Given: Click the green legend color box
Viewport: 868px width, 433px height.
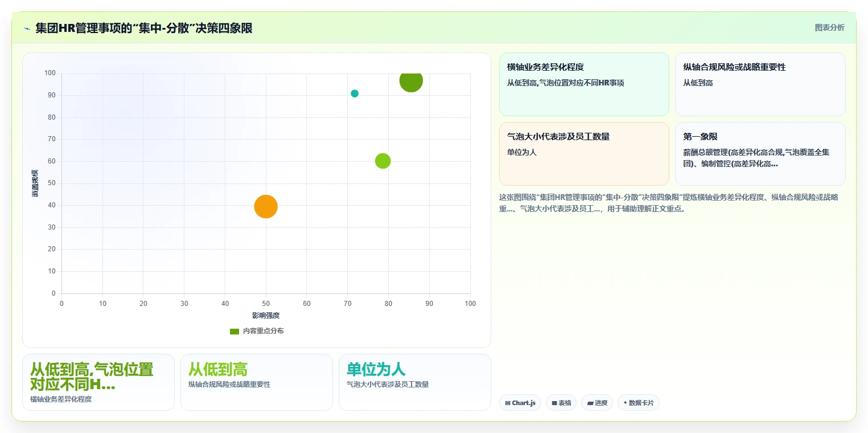Looking at the screenshot, I should (x=235, y=331).
